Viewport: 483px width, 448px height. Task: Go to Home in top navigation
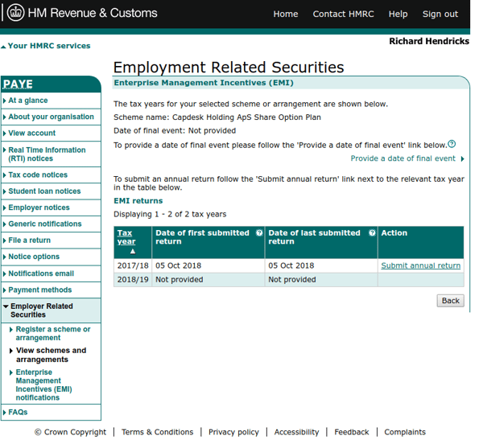coord(286,14)
